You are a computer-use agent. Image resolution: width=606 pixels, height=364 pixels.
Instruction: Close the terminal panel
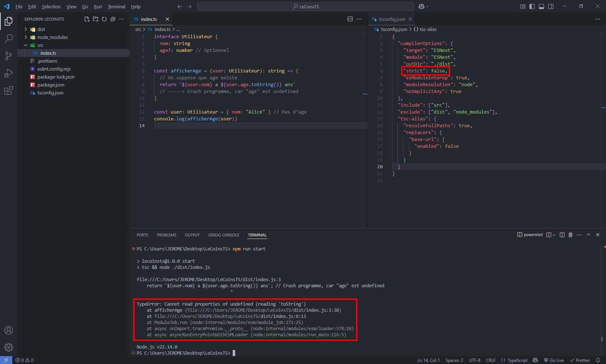(x=598, y=235)
